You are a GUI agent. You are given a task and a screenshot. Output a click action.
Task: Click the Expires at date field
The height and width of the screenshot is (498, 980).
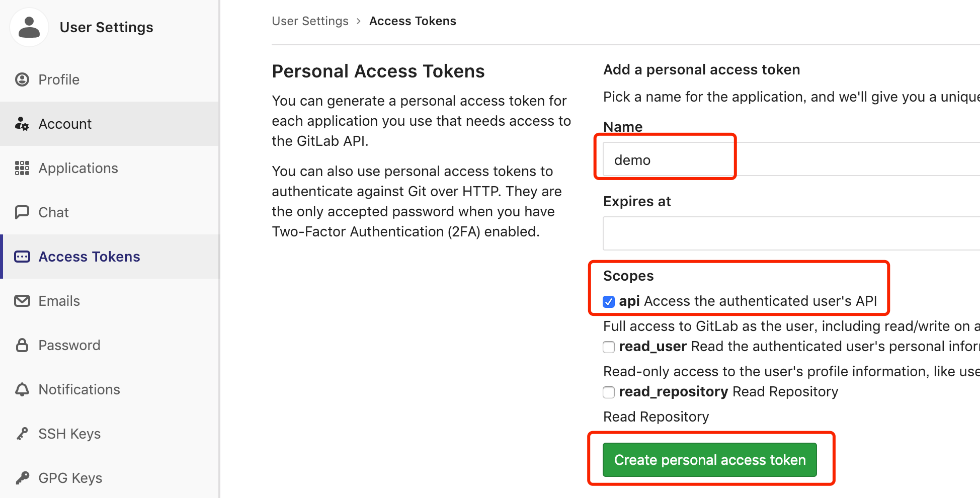790,233
